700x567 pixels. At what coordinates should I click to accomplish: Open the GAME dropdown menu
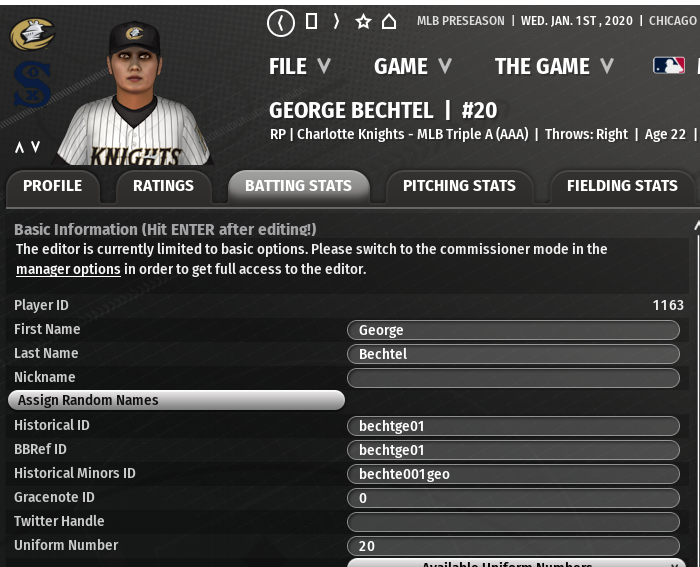point(412,67)
